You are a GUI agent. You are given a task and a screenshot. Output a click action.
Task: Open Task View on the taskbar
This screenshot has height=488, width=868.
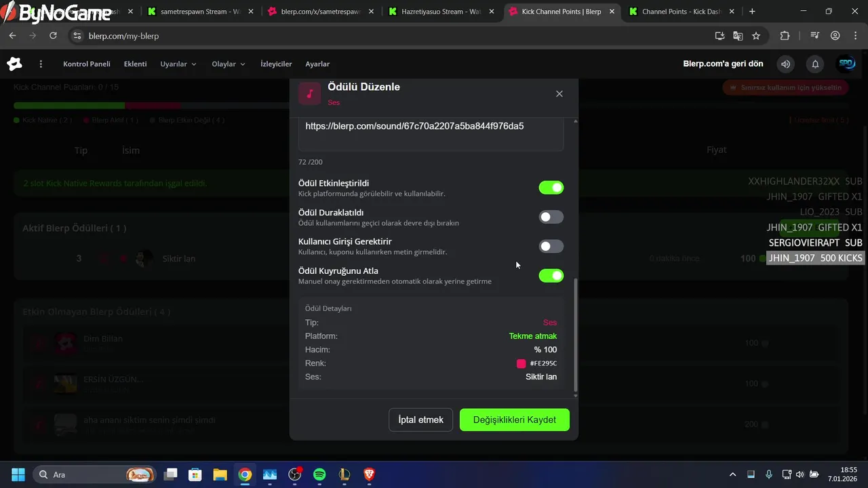(171, 474)
